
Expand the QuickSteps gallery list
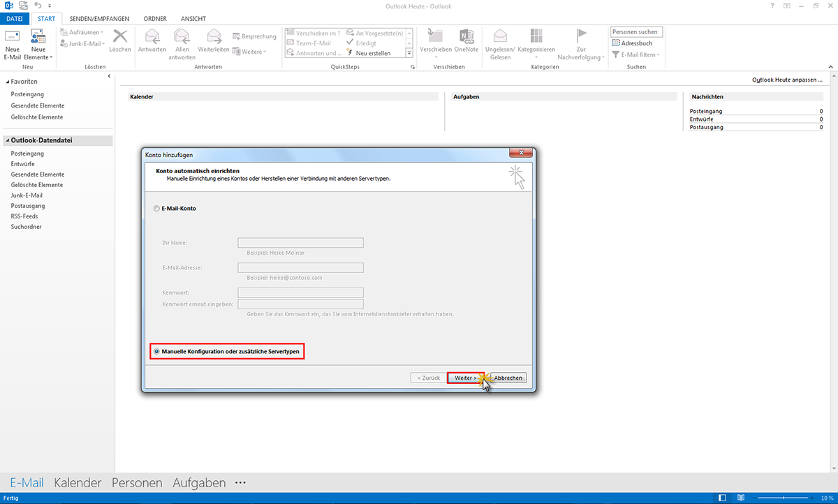click(x=410, y=53)
